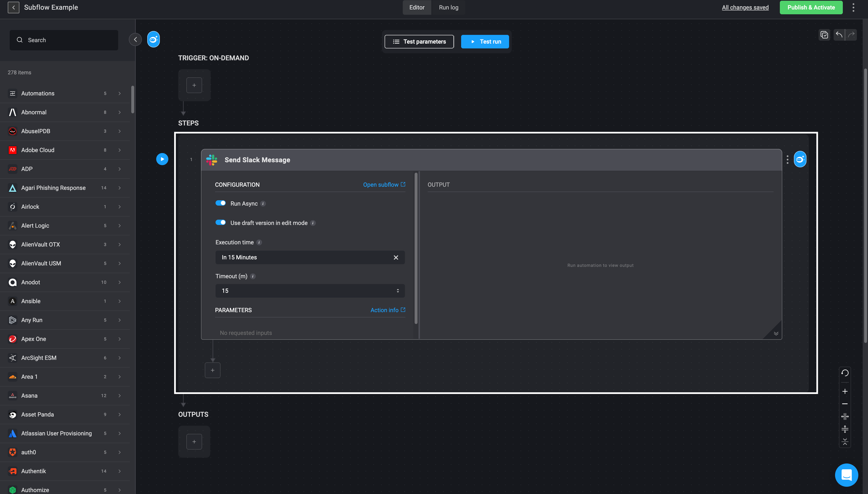Show Timeout info icon
The width and height of the screenshot is (868, 494).
tap(253, 276)
